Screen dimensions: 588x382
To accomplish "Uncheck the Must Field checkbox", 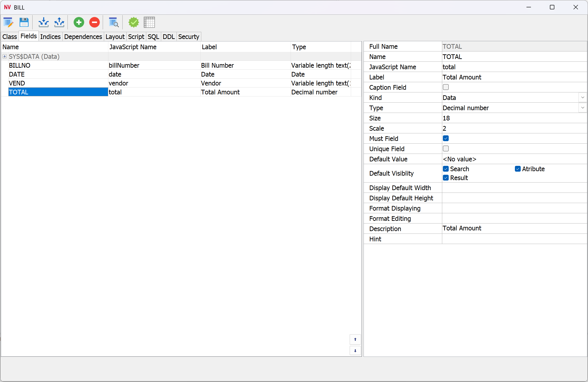I will pos(446,138).
